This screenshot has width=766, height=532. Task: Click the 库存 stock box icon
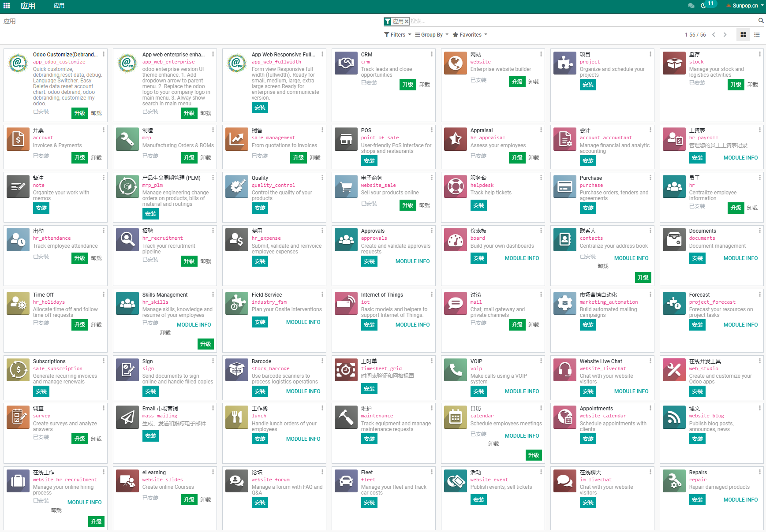pyautogui.click(x=674, y=63)
